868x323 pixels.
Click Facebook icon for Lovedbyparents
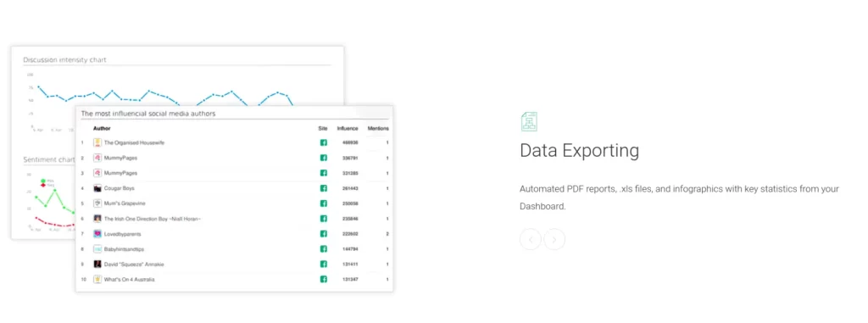[x=323, y=234]
